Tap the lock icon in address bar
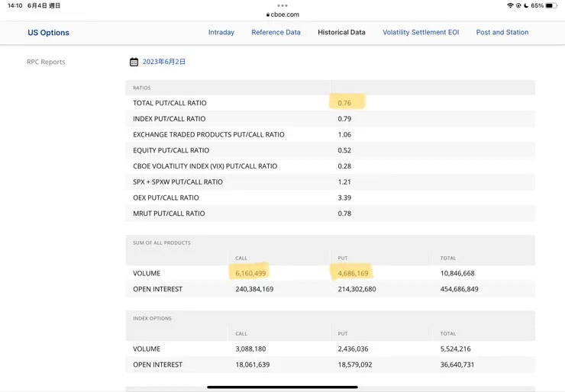This screenshot has width=565, height=392. pyautogui.click(x=268, y=14)
